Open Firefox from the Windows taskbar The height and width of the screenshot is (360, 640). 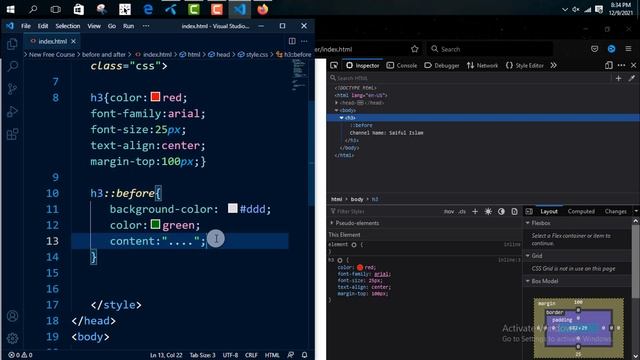click(262, 9)
